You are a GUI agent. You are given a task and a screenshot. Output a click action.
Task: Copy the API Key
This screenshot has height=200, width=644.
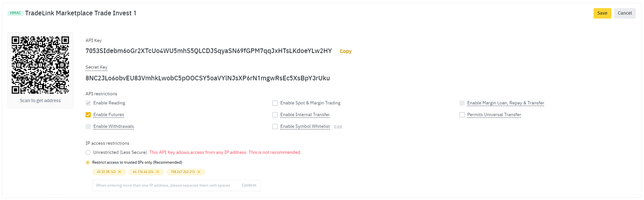(x=346, y=51)
